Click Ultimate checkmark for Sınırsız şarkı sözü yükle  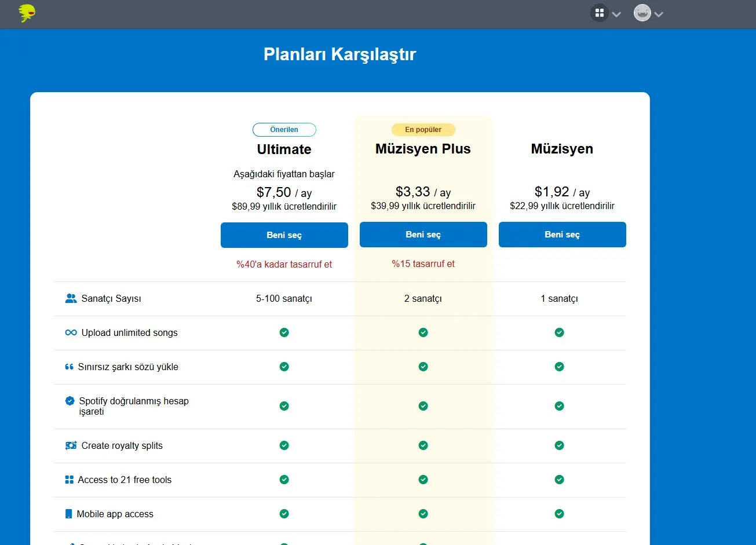tap(284, 367)
